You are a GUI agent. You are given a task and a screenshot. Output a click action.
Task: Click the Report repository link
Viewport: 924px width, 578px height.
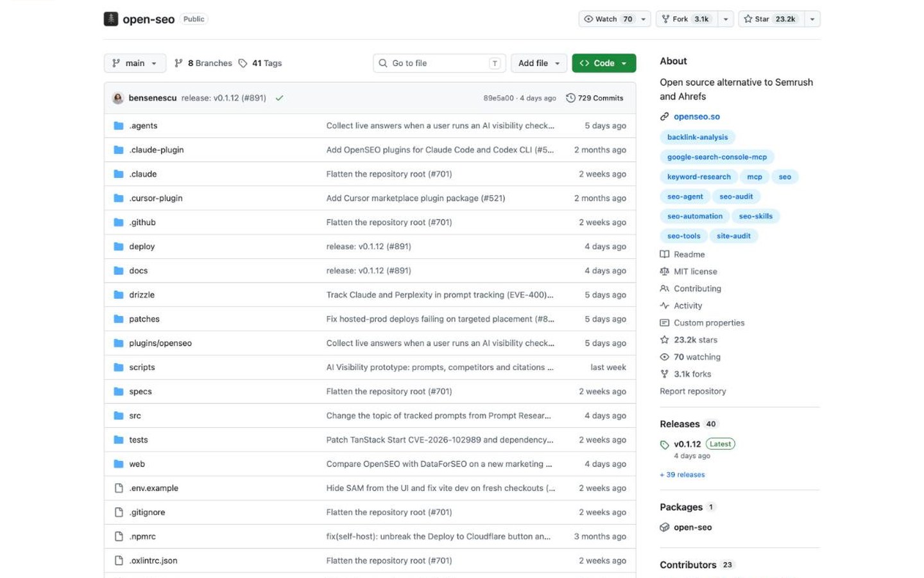(x=693, y=391)
